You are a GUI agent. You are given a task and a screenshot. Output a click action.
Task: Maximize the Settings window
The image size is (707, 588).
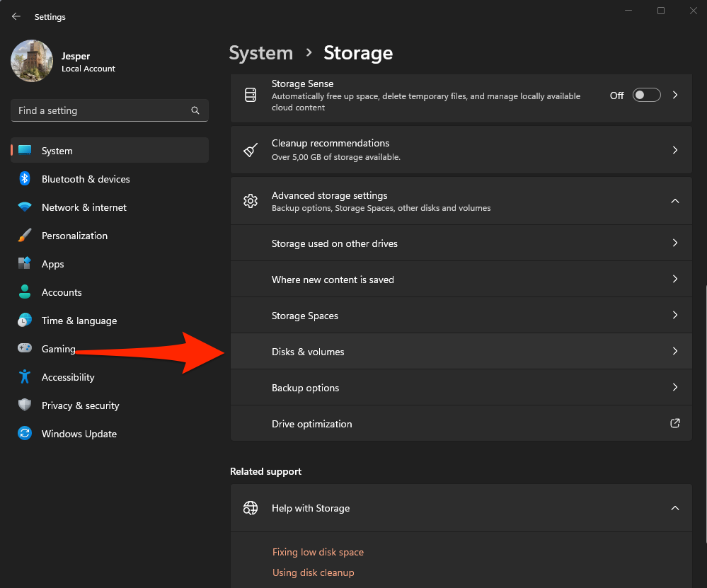[x=661, y=11]
